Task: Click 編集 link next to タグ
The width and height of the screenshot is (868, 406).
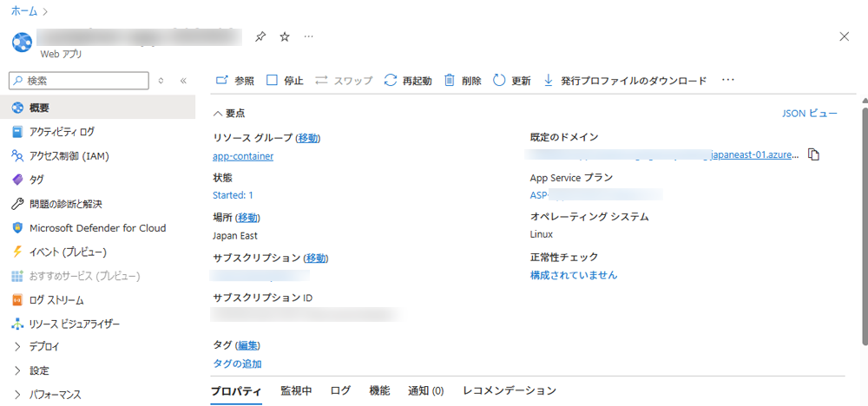Action: tap(248, 345)
